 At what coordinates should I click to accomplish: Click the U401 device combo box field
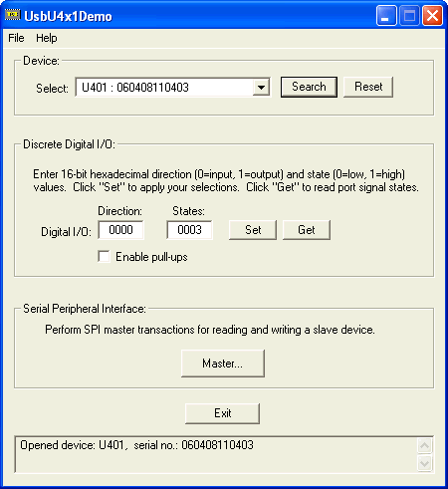click(x=172, y=88)
